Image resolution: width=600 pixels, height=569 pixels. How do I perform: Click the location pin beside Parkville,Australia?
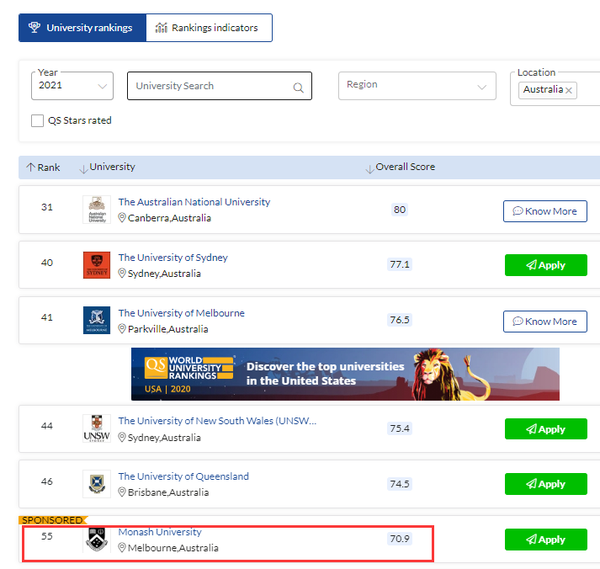click(122, 329)
